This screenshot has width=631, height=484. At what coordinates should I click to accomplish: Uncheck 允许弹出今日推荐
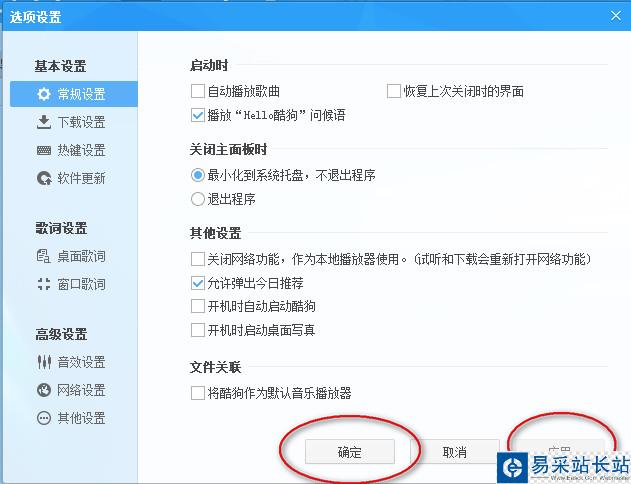pyautogui.click(x=198, y=283)
